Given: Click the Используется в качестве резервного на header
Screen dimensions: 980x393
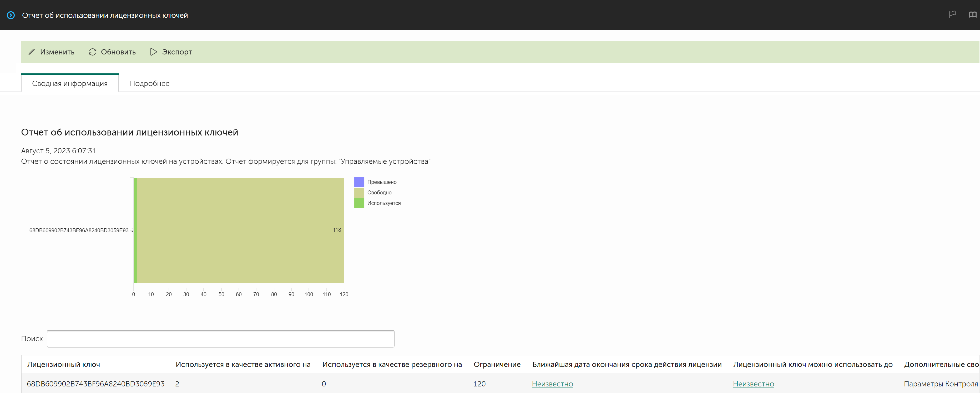Looking at the screenshot, I should click(x=392, y=365).
